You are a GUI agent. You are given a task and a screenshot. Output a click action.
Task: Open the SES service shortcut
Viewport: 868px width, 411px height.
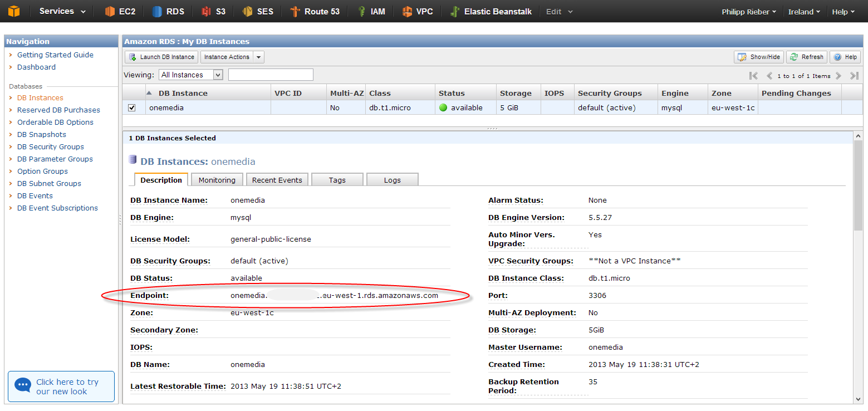[x=258, y=11]
